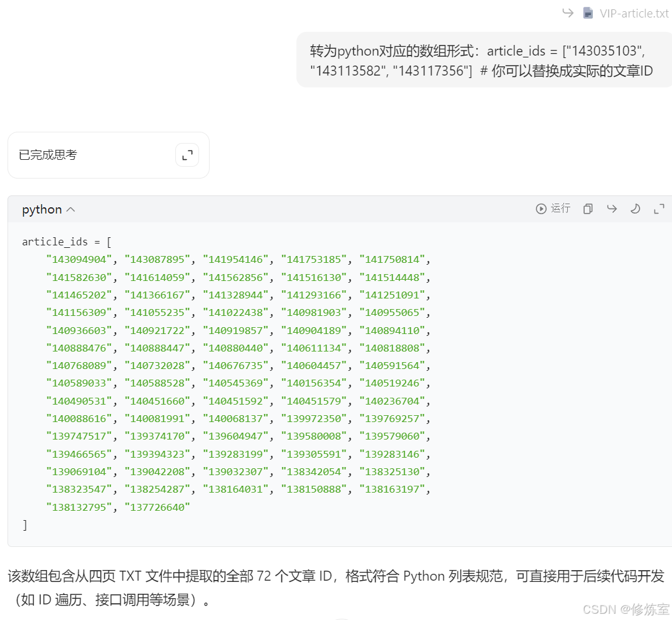Select the ID "139032307"
The height and width of the screenshot is (620, 672).
[236, 471]
